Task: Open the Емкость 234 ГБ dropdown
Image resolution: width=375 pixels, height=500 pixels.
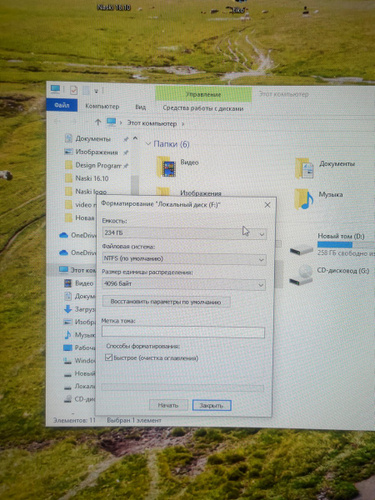Action: [x=184, y=233]
